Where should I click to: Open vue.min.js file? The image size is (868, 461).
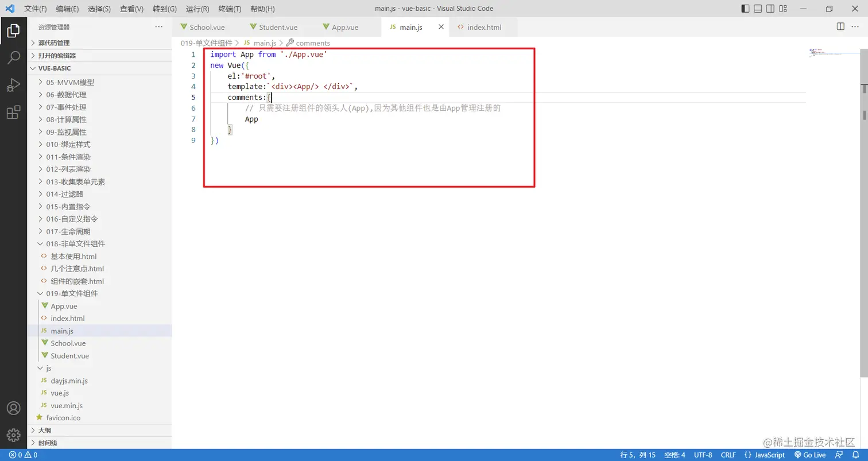click(x=99, y=405)
